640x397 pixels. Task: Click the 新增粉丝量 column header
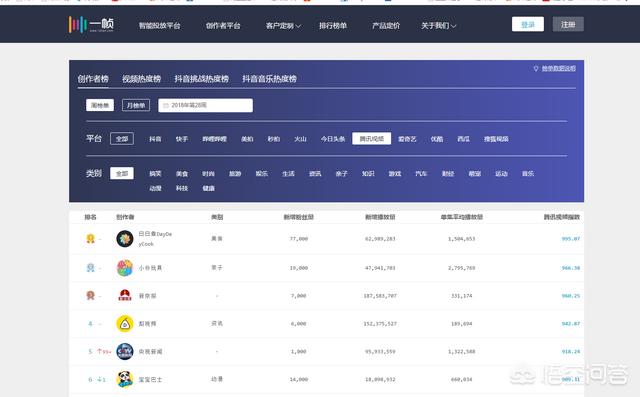(299, 217)
